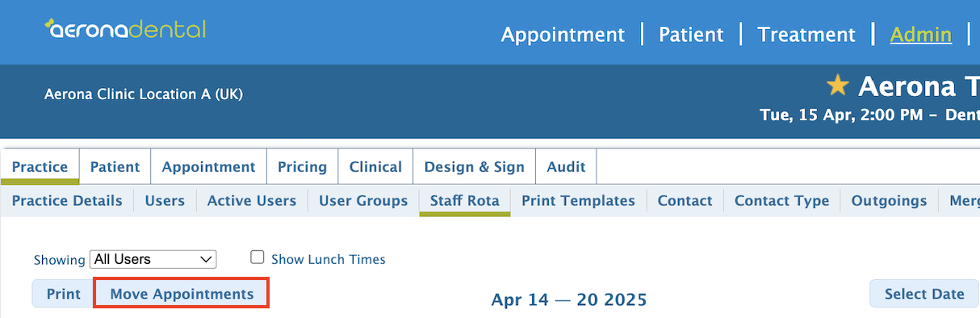The width and height of the screenshot is (980, 318).
Task: Switch to the Practice tab
Action: 40,167
